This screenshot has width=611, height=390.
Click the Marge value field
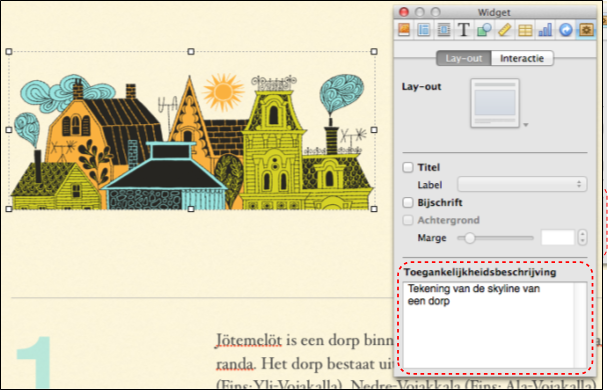pos(558,238)
